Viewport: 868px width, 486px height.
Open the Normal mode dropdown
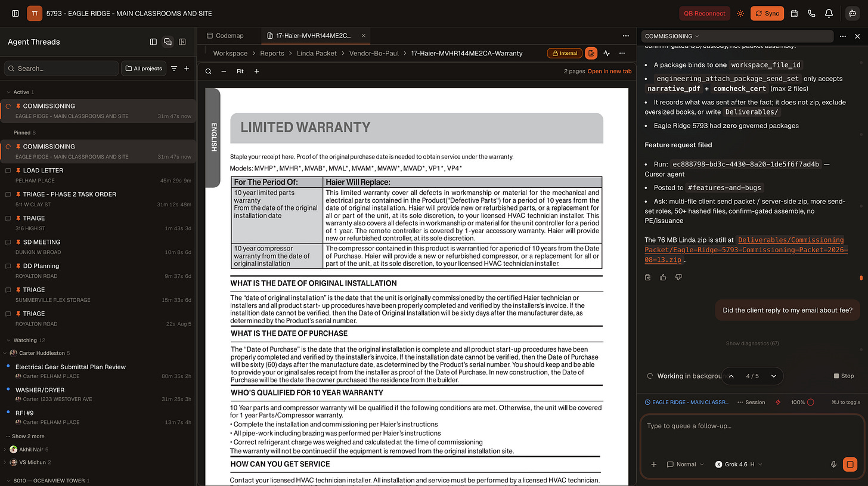click(686, 464)
